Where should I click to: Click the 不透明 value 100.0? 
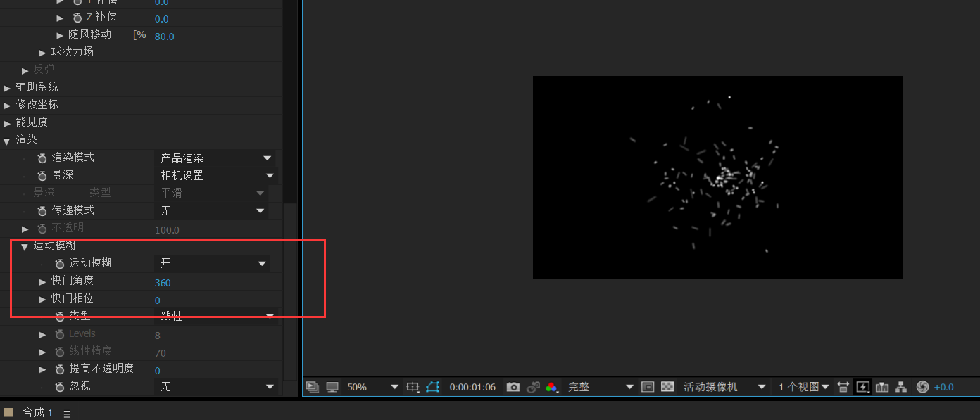tap(167, 230)
